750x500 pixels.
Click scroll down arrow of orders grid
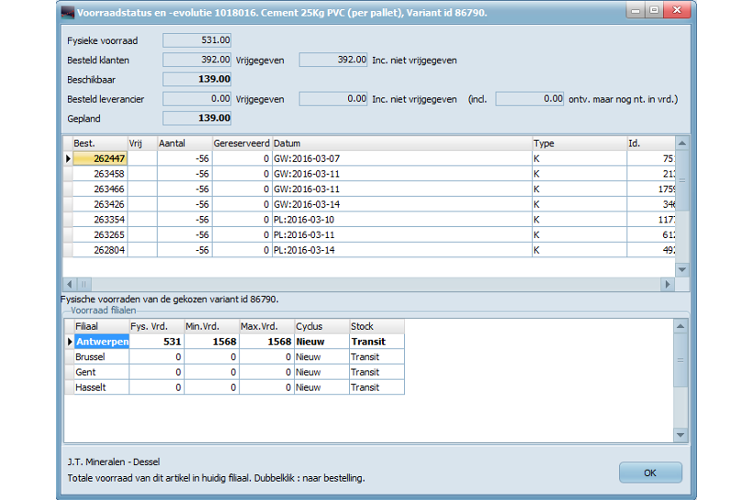[682, 270]
